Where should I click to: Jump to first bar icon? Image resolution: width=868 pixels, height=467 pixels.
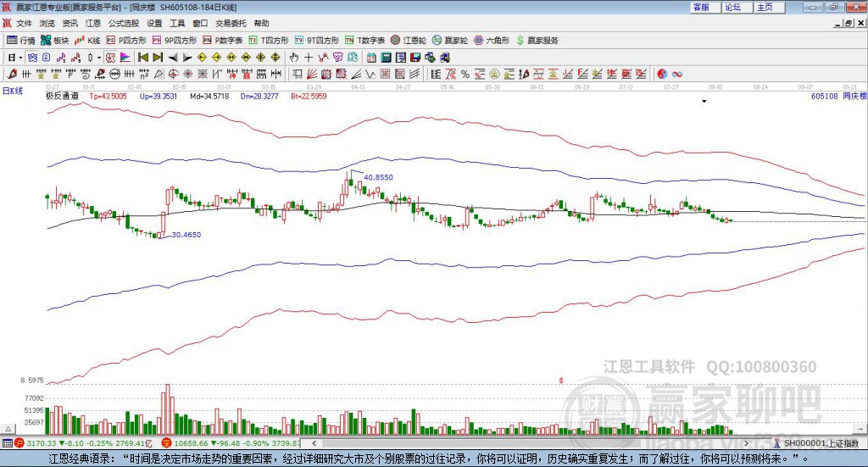[x=142, y=58]
